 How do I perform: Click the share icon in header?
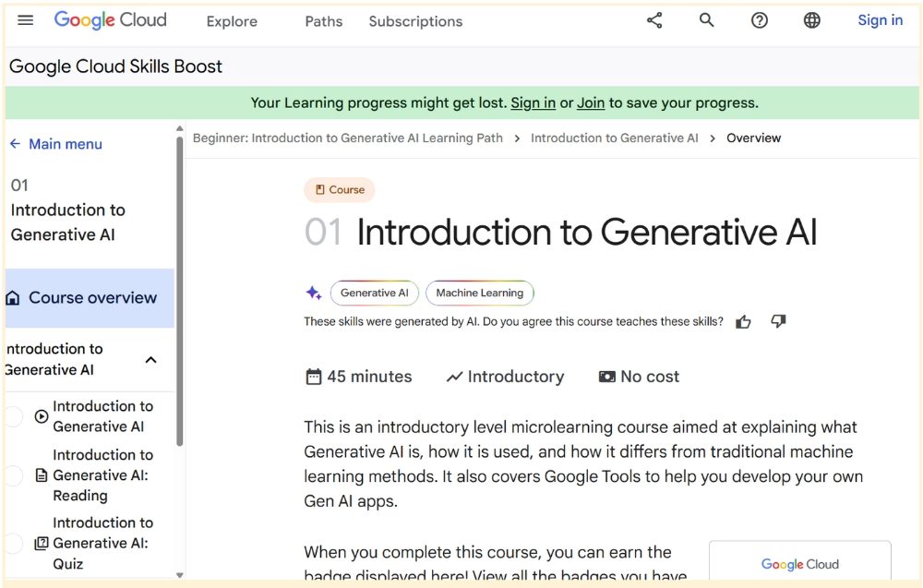click(x=654, y=20)
